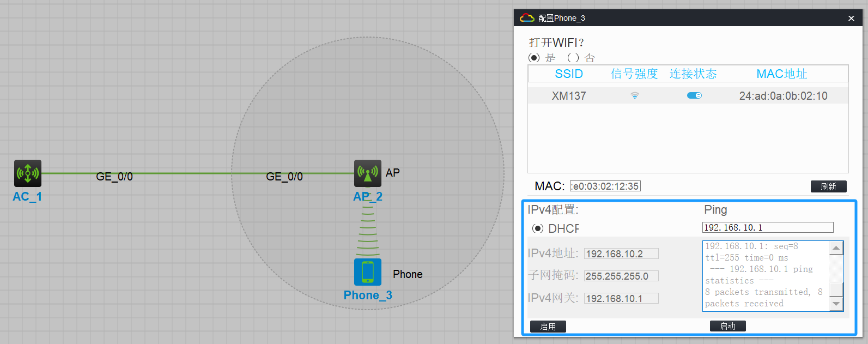Image resolution: width=868 pixels, height=344 pixels.
Task: Click the IPv4地址 field showing 192.168.10.2
Action: (621, 254)
